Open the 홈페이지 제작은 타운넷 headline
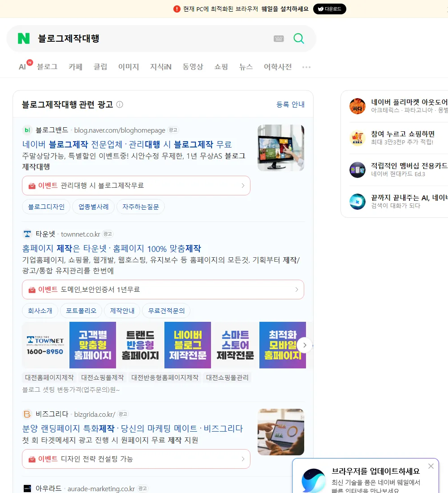Viewport: 448px width, 493px height. point(112,248)
